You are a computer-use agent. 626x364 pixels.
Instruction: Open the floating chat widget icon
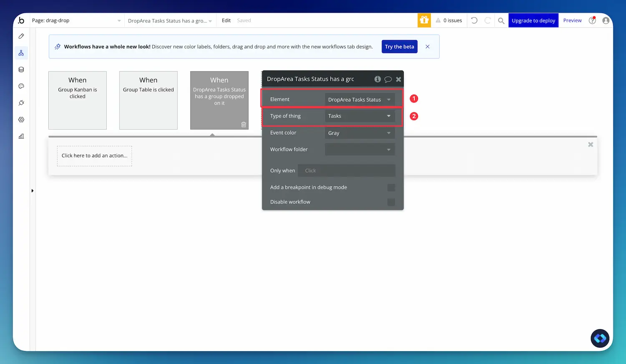[x=600, y=338]
